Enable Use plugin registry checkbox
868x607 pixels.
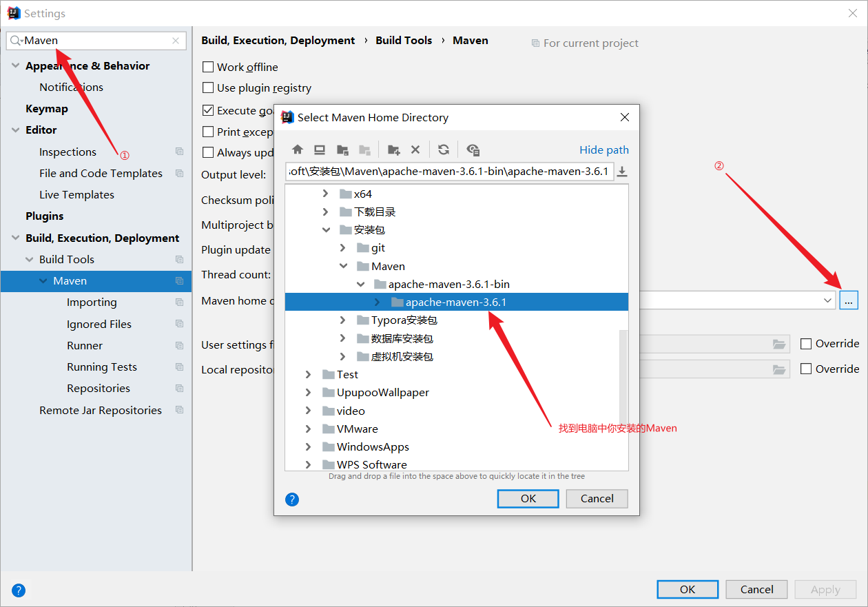tap(208, 88)
